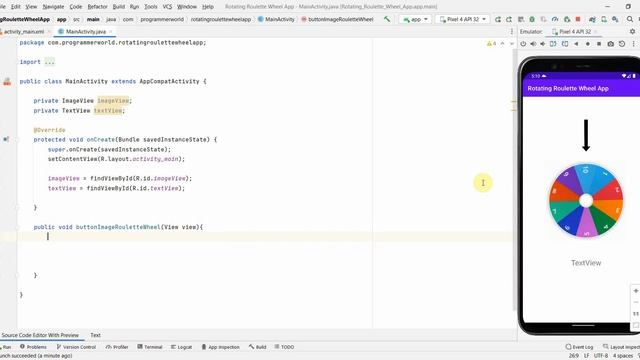Viewport: 640px width, 360px height.
Task: Open the editor tabs more options icon
Action: click(x=512, y=31)
